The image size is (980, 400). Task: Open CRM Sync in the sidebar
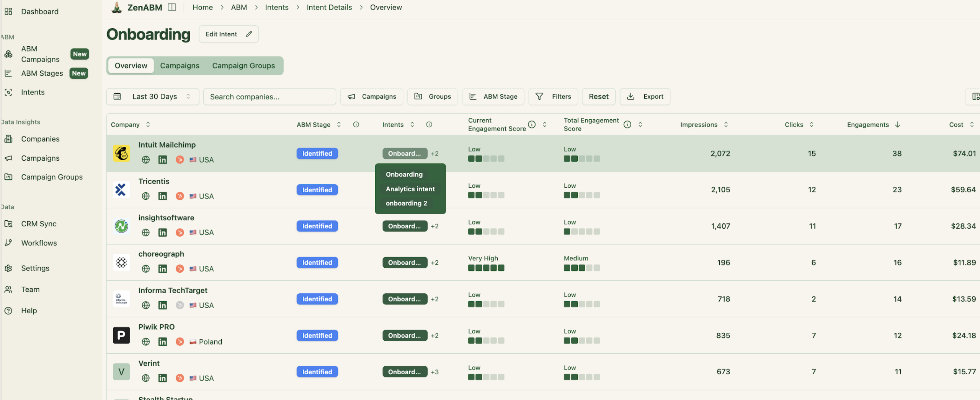(39, 224)
